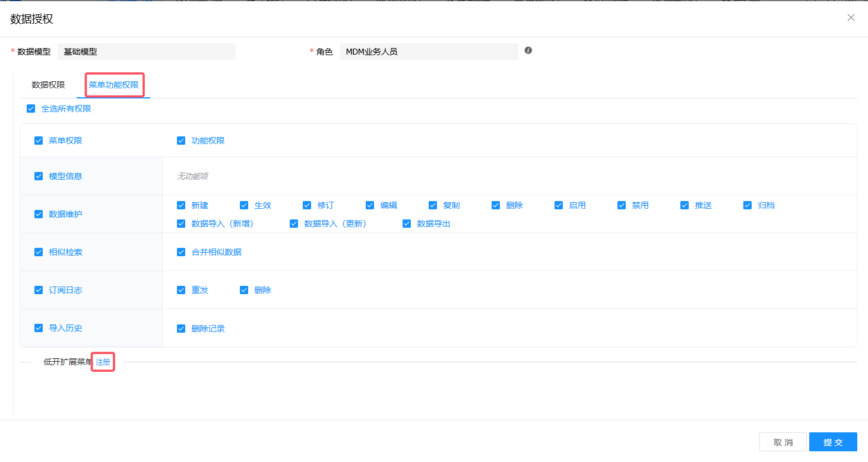Toggle the 功能权限 header checkbox
Screen dimensions: 868x462
click(x=181, y=141)
